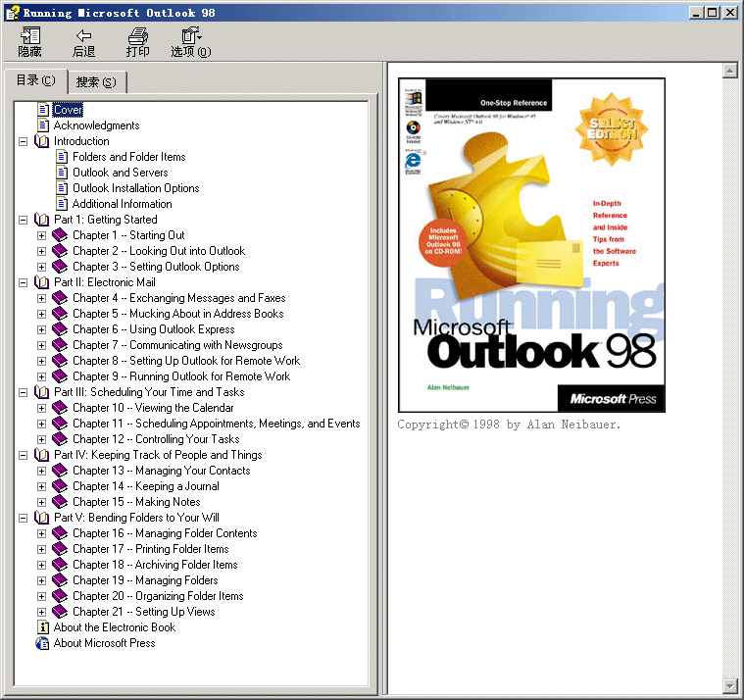This screenshot has width=744, height=700.
Task: Maximize the help window
Action: 712,13
